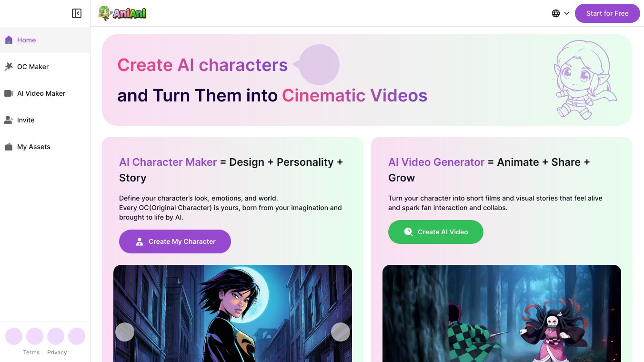Click the AniAni logo
The height and width of the screenshot is (362, 644).
[122, 13]
